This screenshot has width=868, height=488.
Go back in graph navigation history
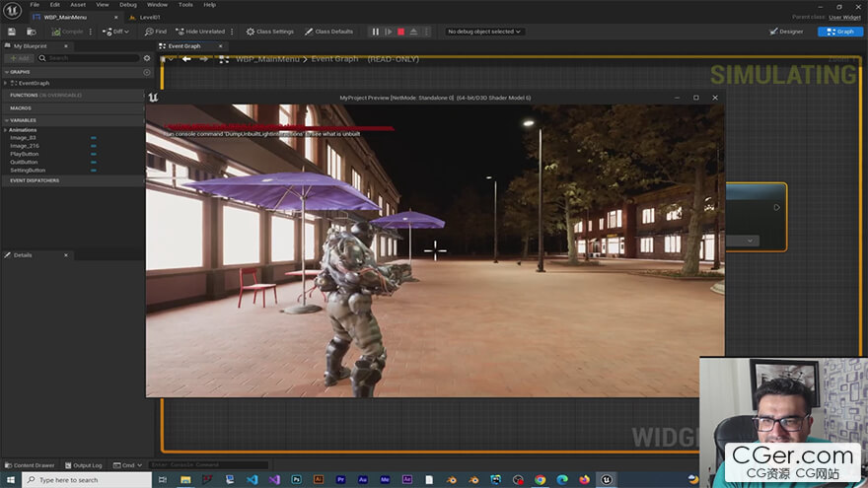pos(186,58)
